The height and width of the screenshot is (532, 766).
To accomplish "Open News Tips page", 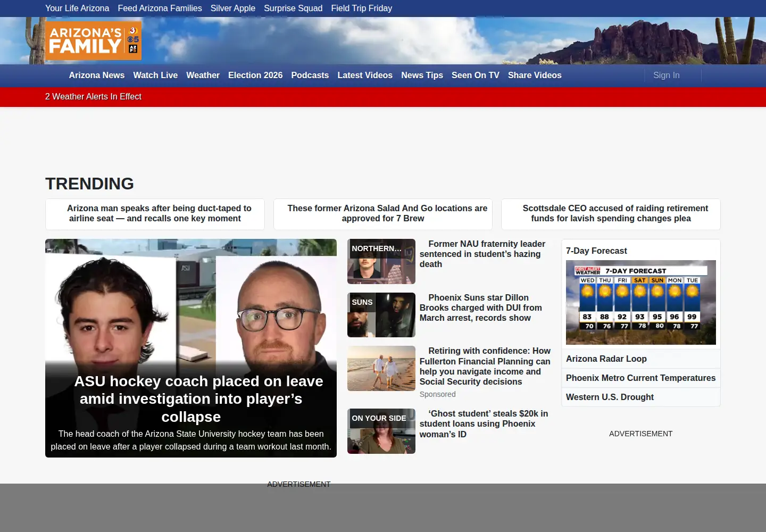I will point(422,76).
